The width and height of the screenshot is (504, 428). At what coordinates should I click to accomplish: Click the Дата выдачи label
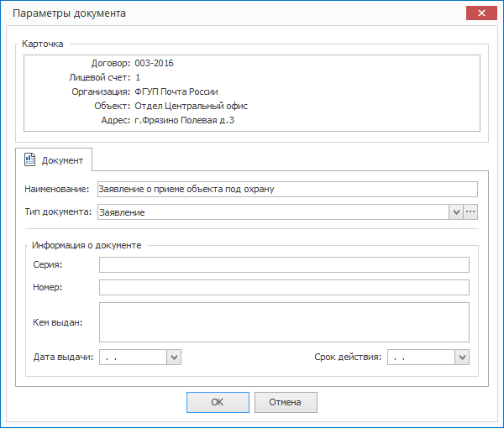(63, 357)
